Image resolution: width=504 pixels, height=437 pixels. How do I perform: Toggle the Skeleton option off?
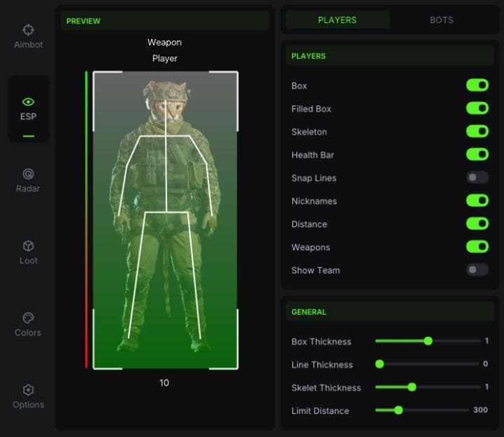point(477,131)
